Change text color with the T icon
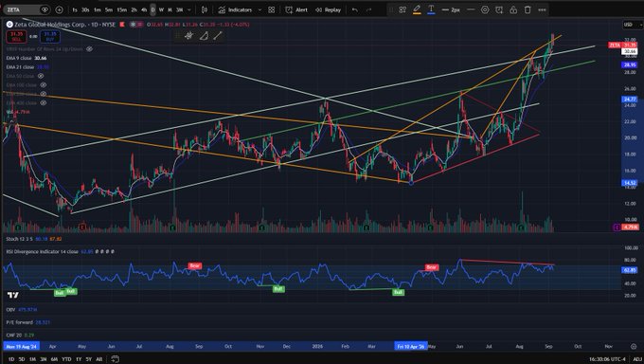Image resolution: width=644 pixels, height=364 pixels. tap(431, 9)
